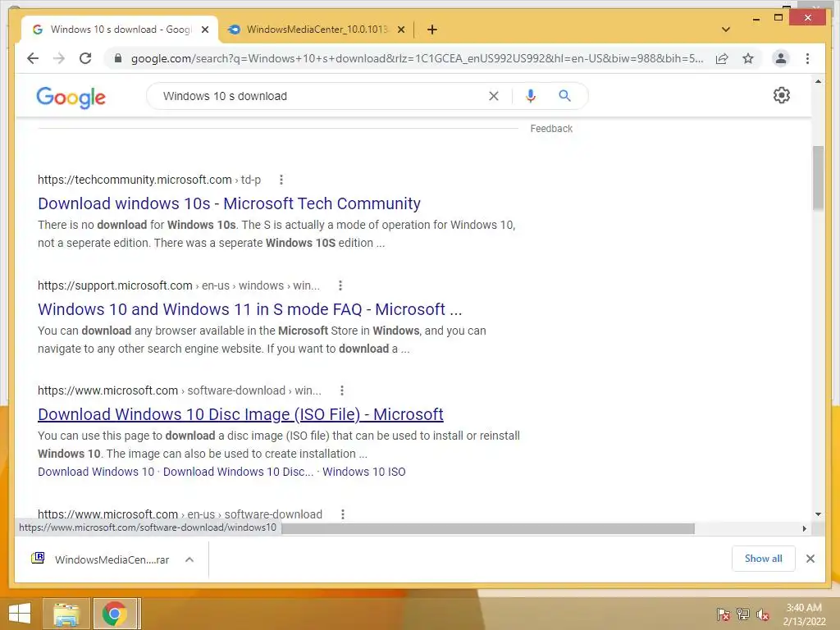Open File Explorer from taskbar

click(x=66, y=614)
